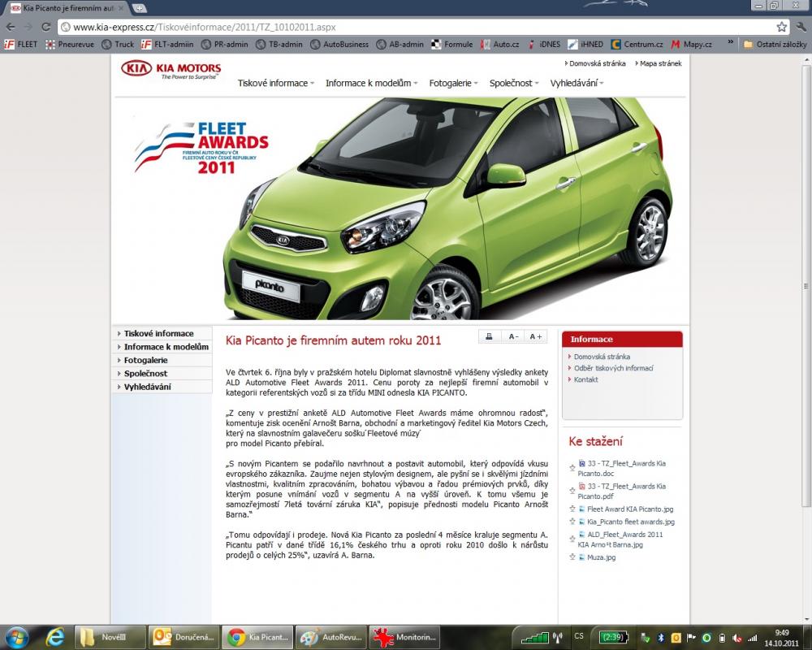Show more bookmarks with the chevron
Screen dimensions: 812x650
pos(731,44)
